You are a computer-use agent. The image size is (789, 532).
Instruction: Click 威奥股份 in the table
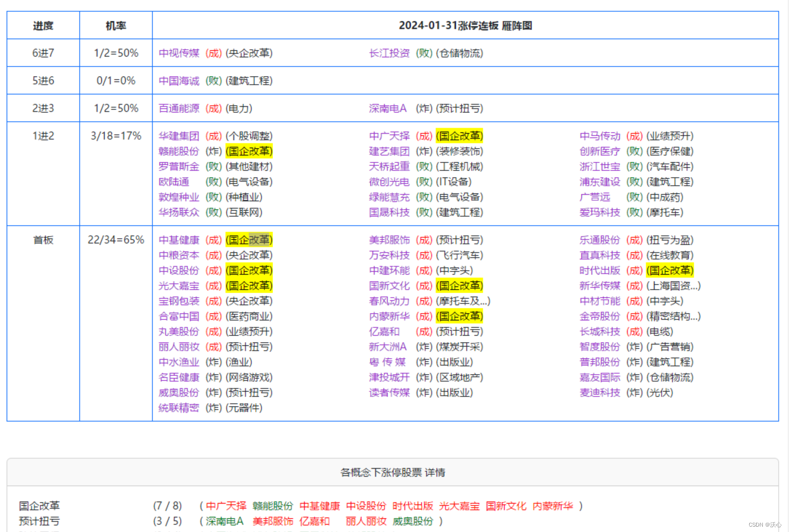(179, 392)
